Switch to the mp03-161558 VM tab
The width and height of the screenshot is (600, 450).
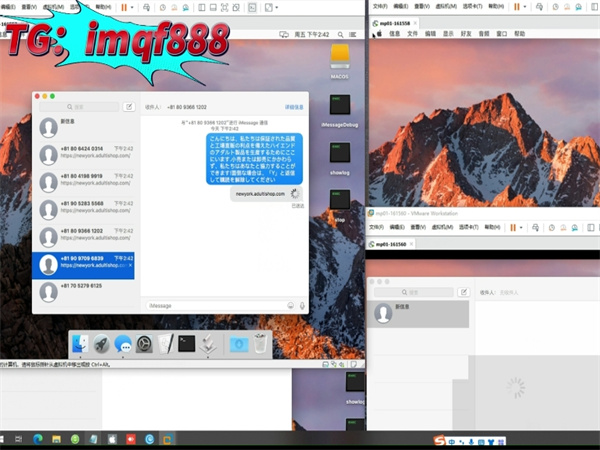pyautogui.click(x=397, y=20)
